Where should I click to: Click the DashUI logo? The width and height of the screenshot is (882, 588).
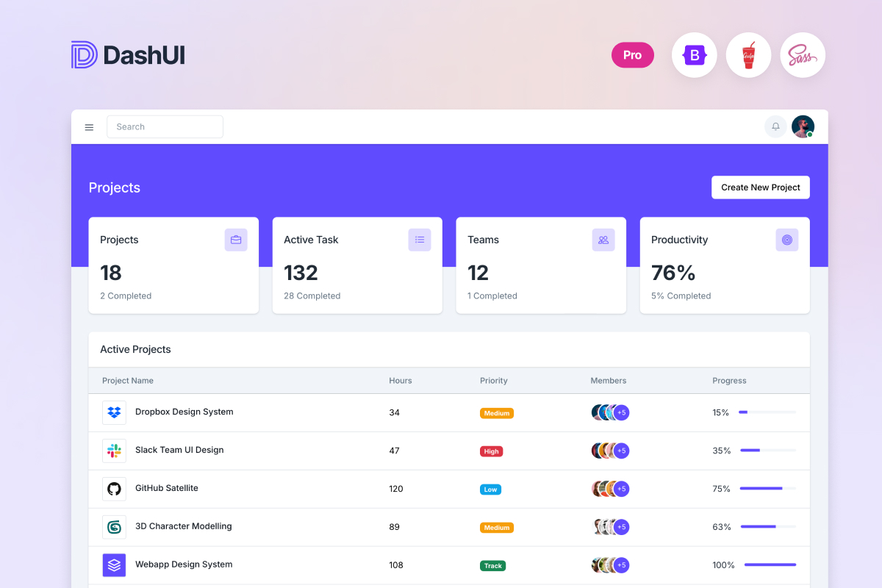tap(128, 55)
